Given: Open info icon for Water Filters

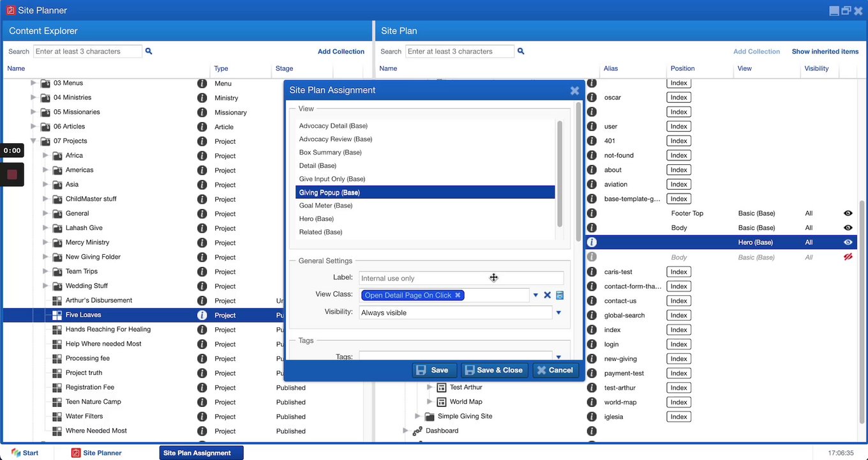Looking at the screenshot, I should click(202, 417).
